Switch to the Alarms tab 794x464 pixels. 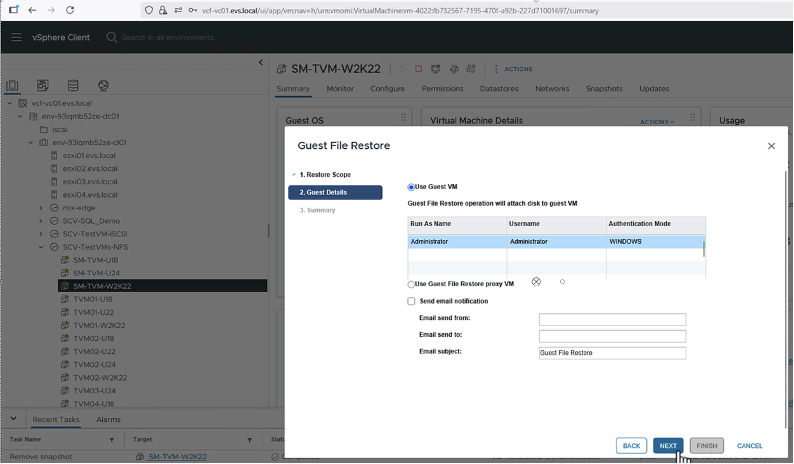(108, 420)
